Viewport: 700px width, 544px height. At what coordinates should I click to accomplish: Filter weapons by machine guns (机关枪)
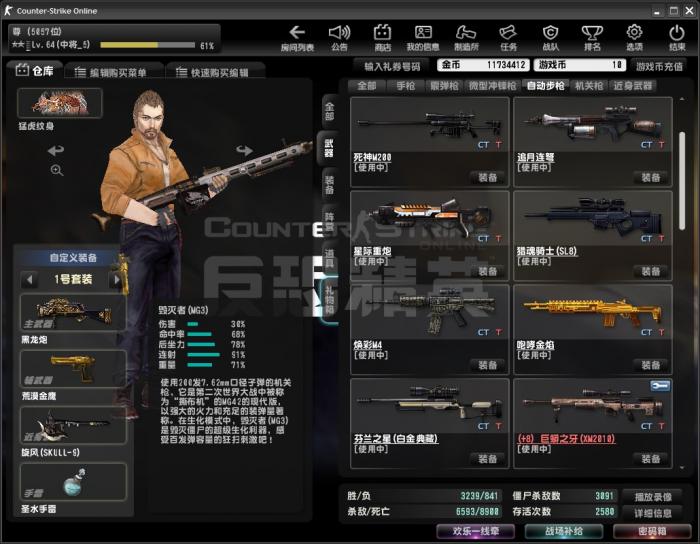point(588,86)
